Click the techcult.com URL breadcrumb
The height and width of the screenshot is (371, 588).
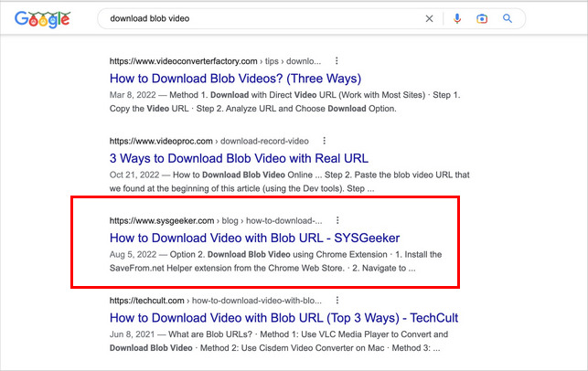(x=216, y=301)
